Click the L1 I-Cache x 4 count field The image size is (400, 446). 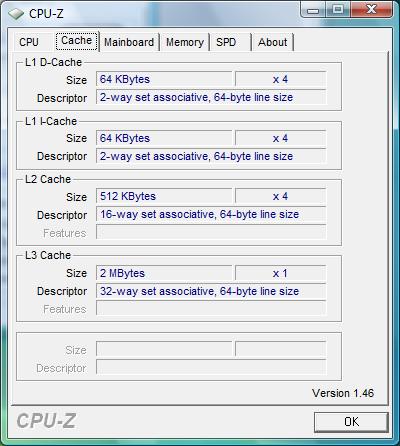pos(280,138)
